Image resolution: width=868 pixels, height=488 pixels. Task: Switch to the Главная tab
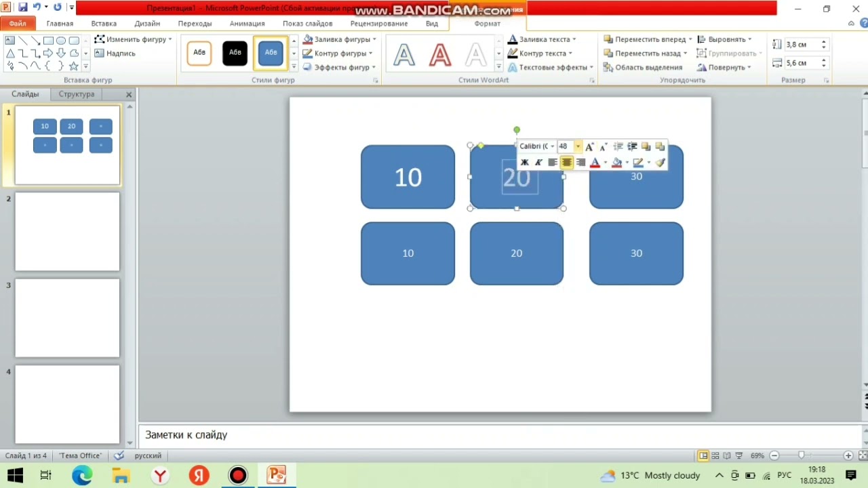click(60, 23)
